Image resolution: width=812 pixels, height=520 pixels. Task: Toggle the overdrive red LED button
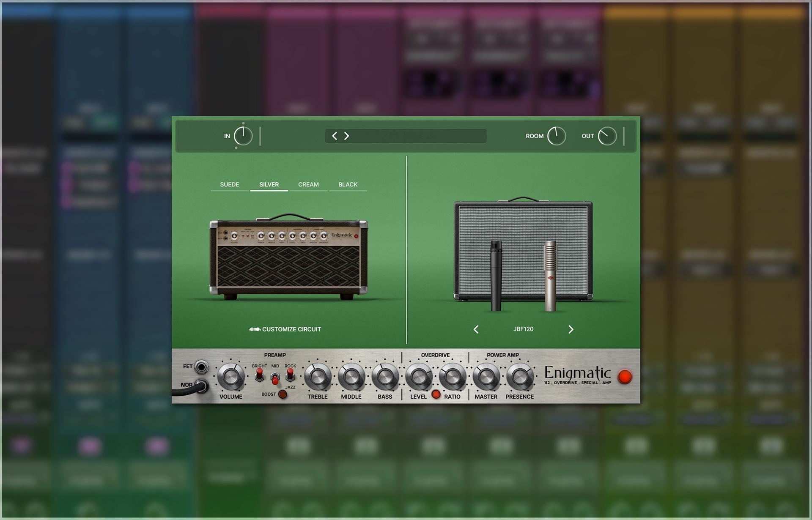coord(436,394)
